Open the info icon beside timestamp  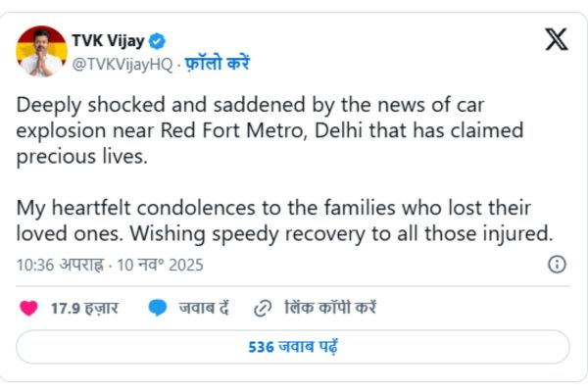[x=557, y=265]
